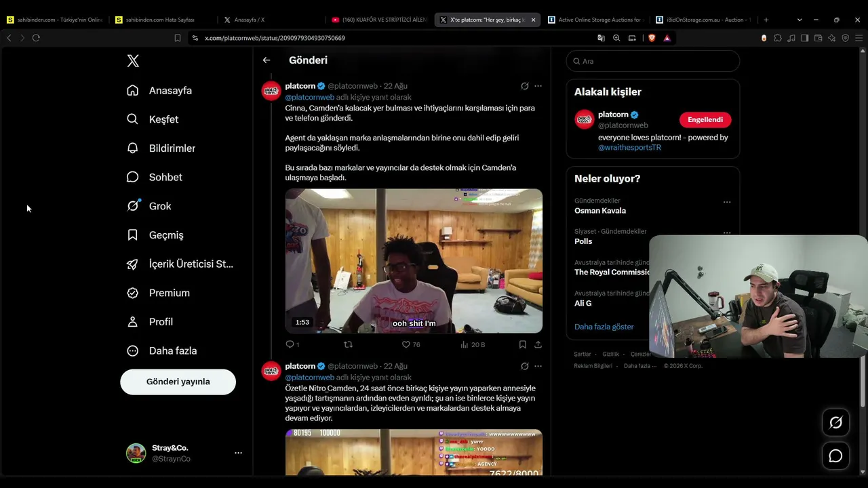Screen dimensions: 868x488
Task: Open more options for Polls trend
Action: click(727, 232)
